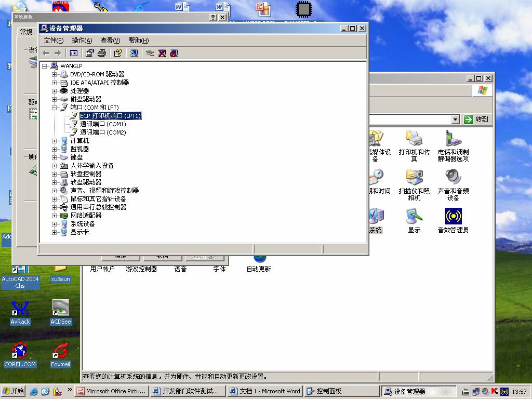The width and height of the screenshot is (532, 399).
Task: Expand the 磁盘驱动器 node
Action: coord(54,99)
